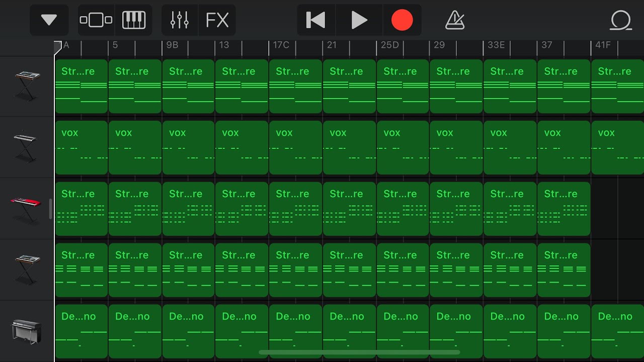The image size is (644, 362).
Task: Start recording with the red Record button
Action: click(x=402, y=20)
